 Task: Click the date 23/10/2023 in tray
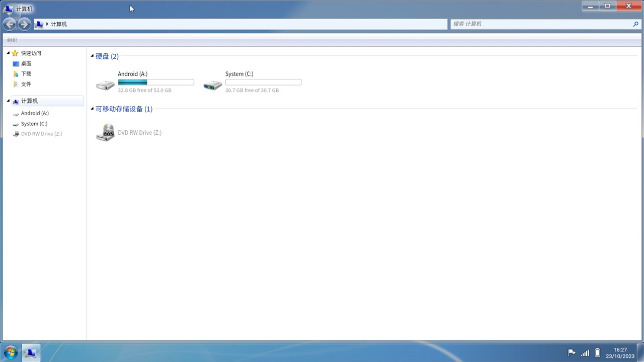pyautogui.click(x=620, y=356)
